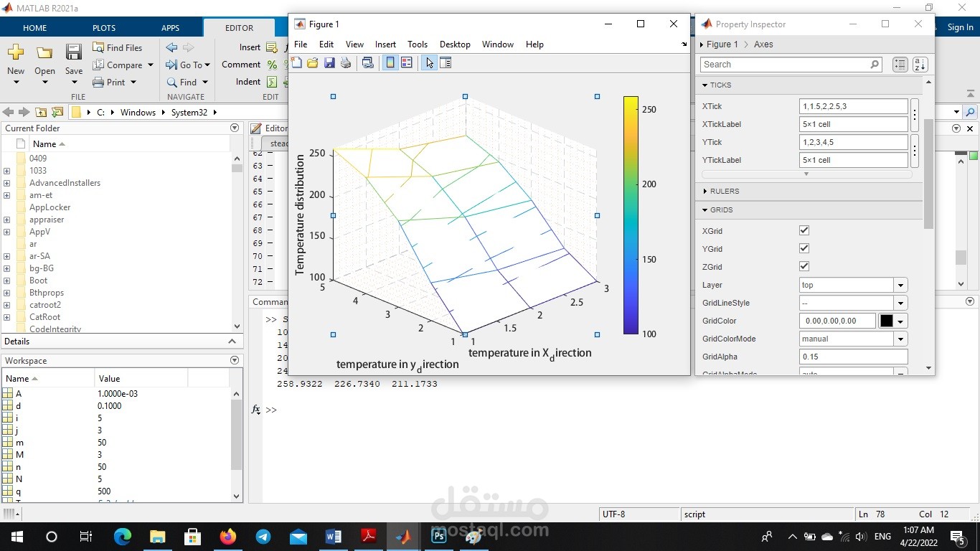Uncheck the YGrid option

(804, 249)
